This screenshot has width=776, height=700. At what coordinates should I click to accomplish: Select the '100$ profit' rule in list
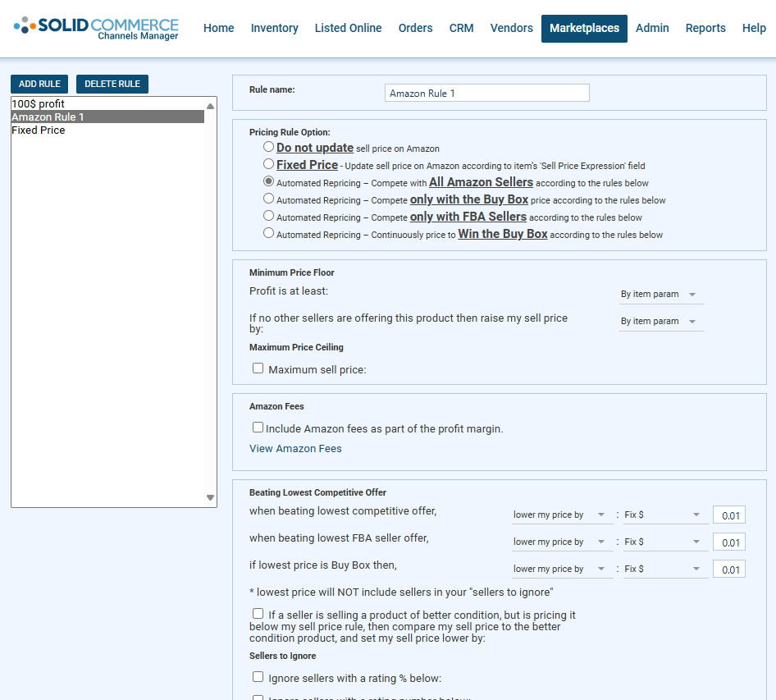(108, 104)
